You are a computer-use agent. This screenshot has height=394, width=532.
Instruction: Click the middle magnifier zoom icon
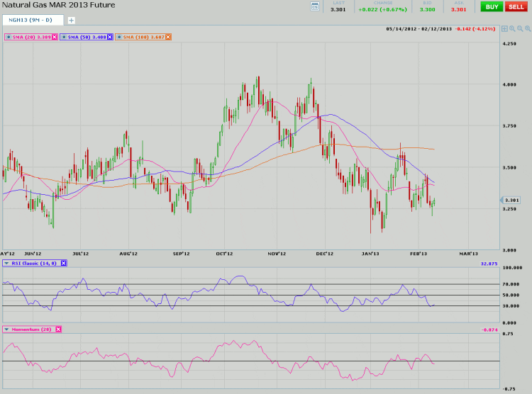pyautogui.click(x=519, y=29)
